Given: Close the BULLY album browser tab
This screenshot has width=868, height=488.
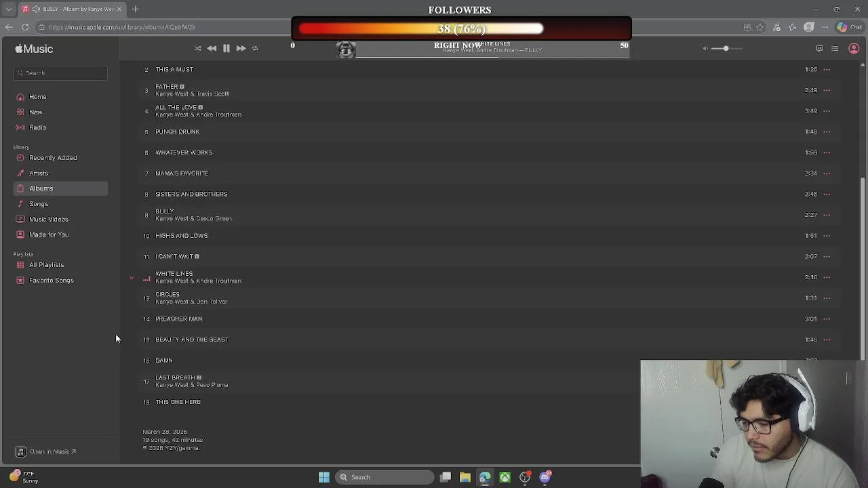Looking at the screenshot, I should pyautogui.click(x=119, y=9).
